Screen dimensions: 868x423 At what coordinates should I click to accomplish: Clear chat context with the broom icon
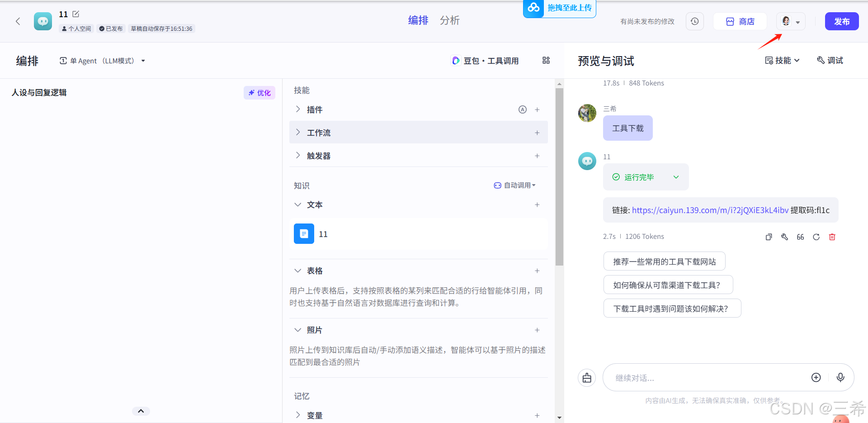[587, 378]
